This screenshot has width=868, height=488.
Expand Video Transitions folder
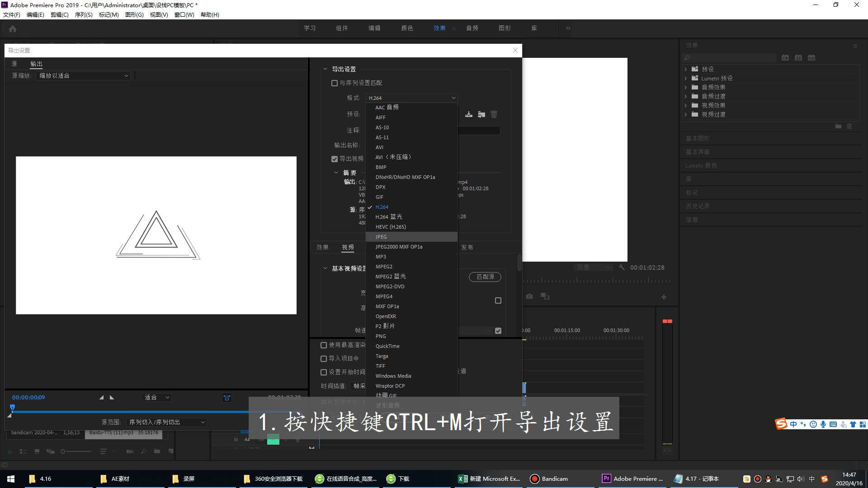[686, 114]
